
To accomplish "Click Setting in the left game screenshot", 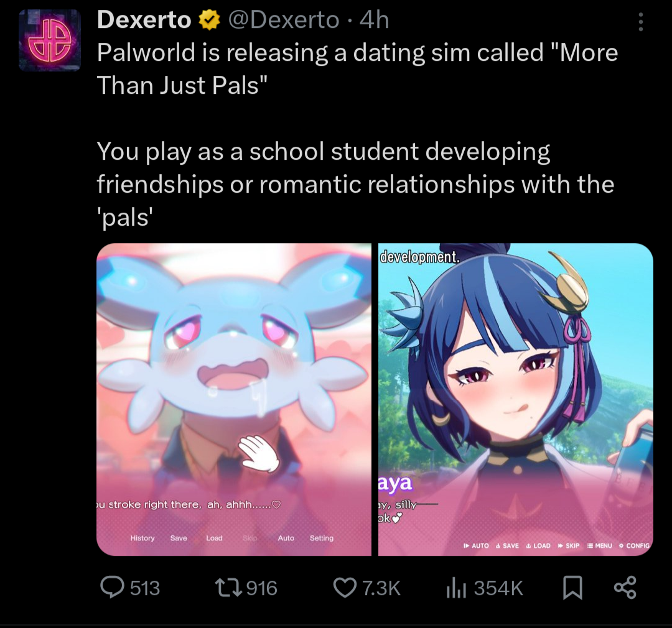I will tap(322, 538).
